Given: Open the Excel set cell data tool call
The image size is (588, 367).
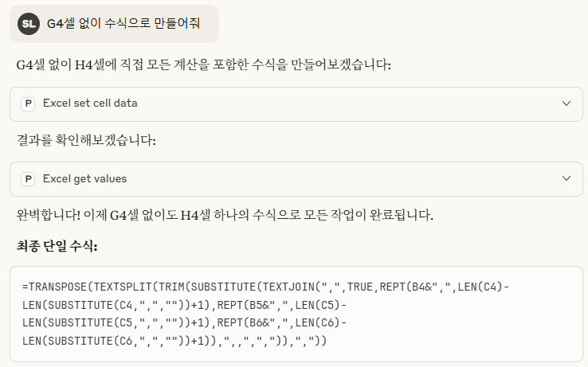Looking at the screenshot, I should click(296, 104).
